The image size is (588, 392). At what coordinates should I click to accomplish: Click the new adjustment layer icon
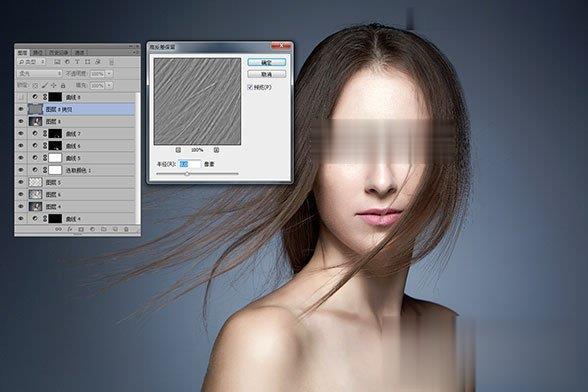coord(92,229)
